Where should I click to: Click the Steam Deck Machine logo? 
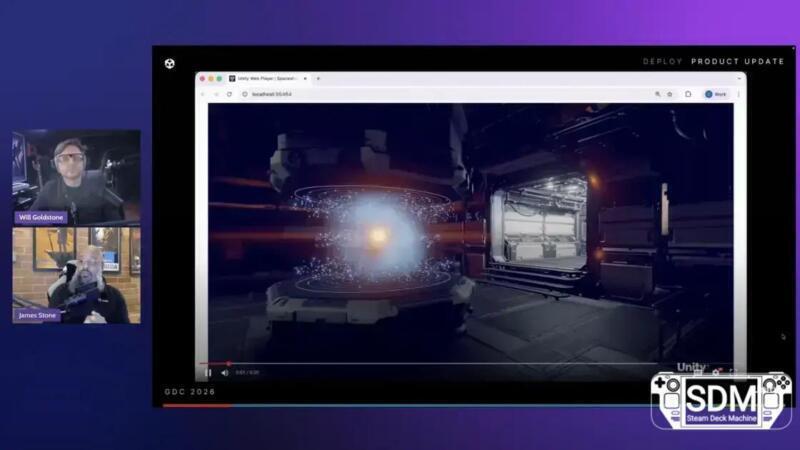[721, 401]
